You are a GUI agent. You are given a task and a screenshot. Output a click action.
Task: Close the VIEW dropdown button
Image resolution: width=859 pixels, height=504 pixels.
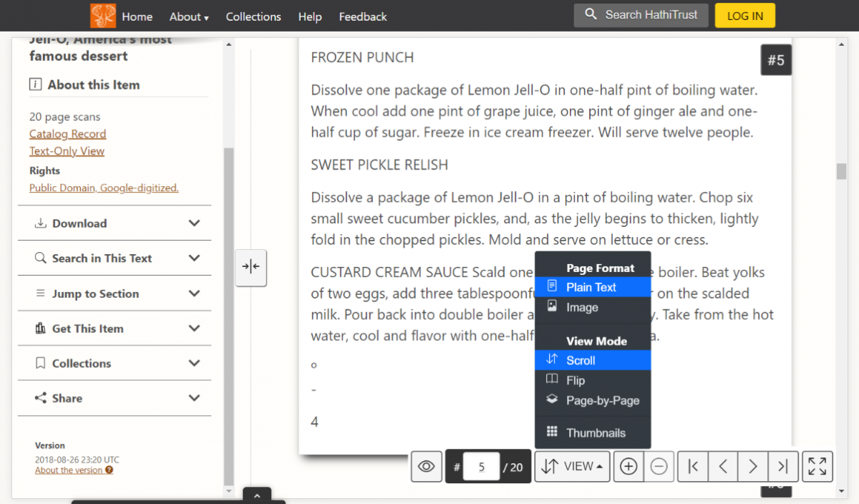572,467
